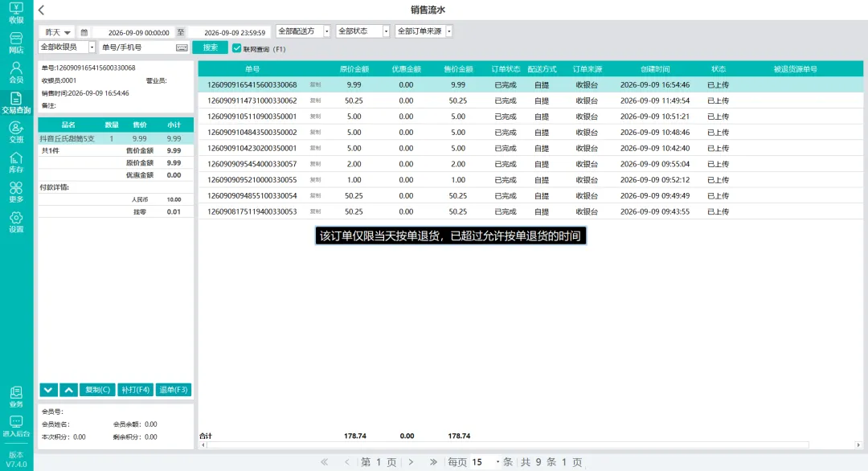
Task: Open the 业务 business section
Action: (x=16, y=397)
